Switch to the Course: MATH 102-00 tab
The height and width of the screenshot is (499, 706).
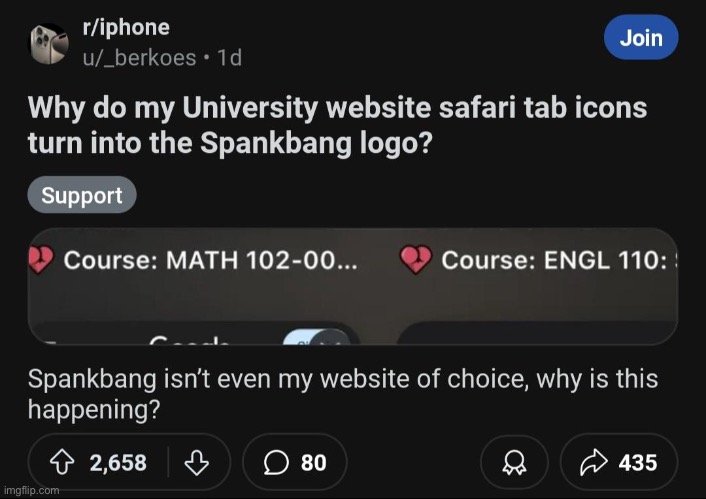(x=208, y=260)
